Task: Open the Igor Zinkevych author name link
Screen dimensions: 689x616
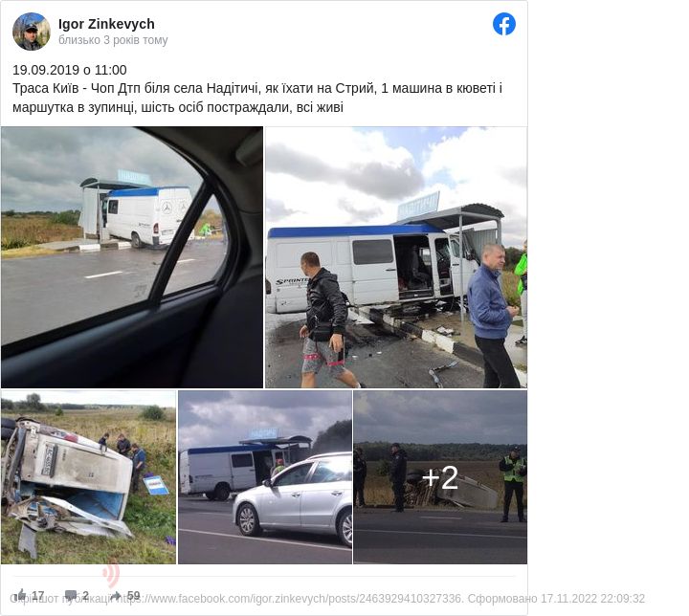Action: tap(106, 24)
